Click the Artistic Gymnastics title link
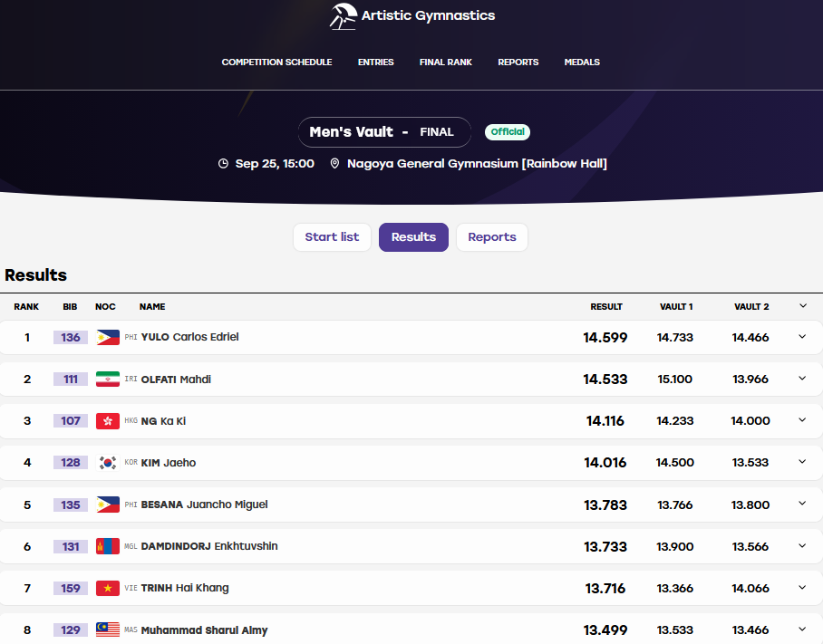The image size is (823, 644). pos(428,15)
